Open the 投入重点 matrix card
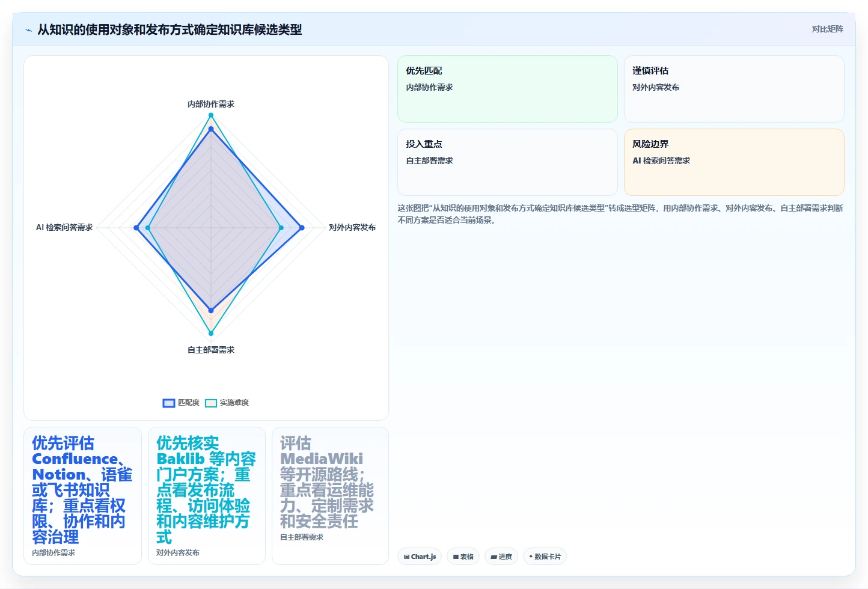 click(507, 162)
